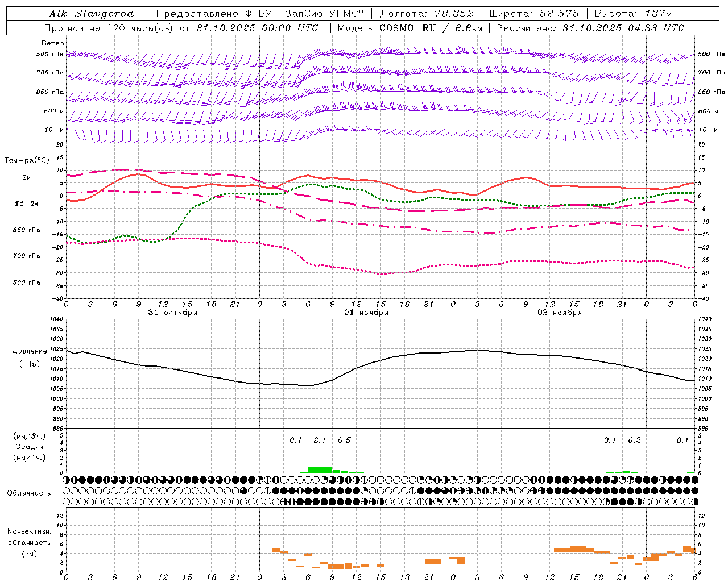
Task: Click the 02 ноября date label
Action: (560, 313)
